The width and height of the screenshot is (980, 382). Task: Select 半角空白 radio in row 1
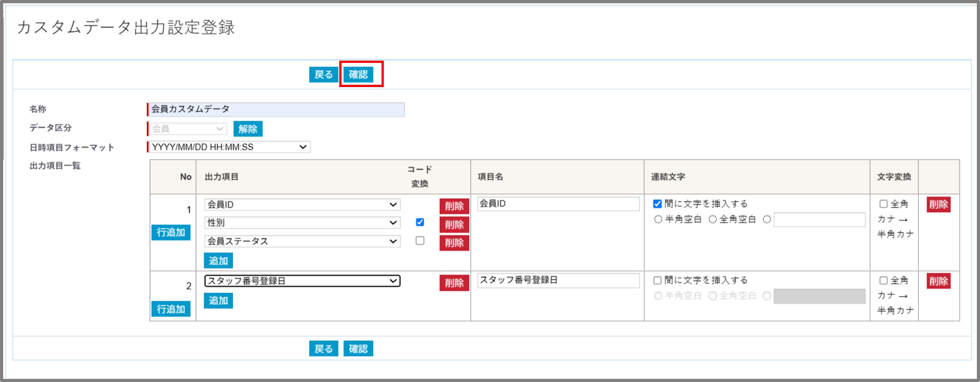658,219
